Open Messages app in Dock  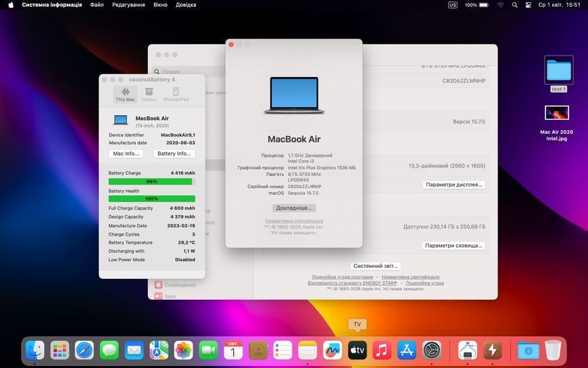[109, 350]
